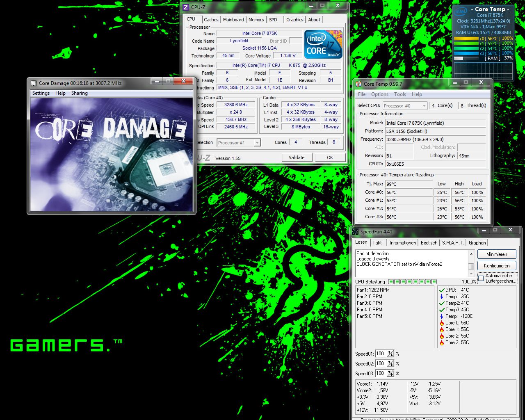525x420 pixels.
Task: Open the SPD tab in CPU-Z
Action: [x=273, y=20]
